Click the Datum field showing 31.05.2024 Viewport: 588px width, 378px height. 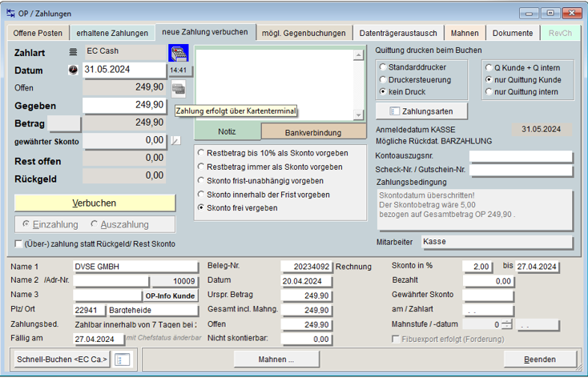pos(123,70)
